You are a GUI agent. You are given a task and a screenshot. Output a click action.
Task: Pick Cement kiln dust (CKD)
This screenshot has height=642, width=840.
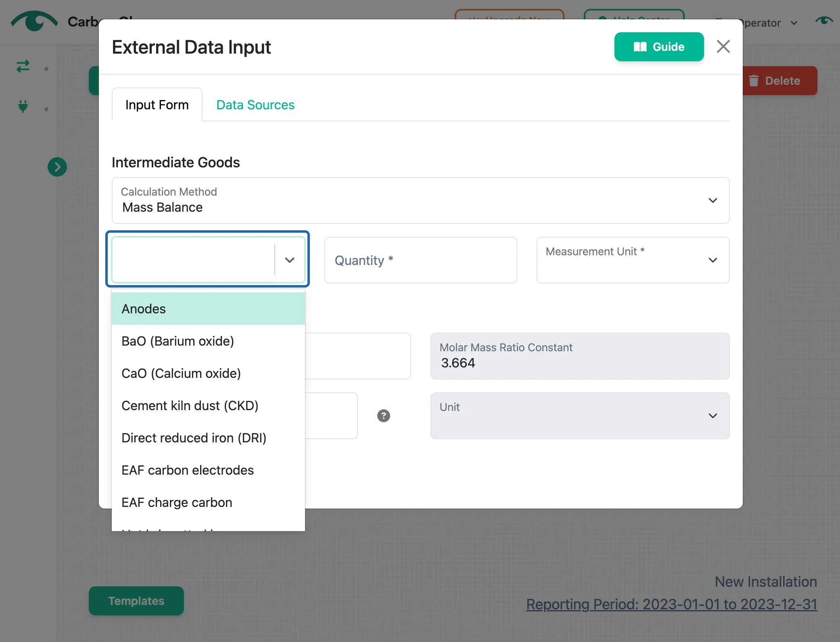[x=208, y=405]
